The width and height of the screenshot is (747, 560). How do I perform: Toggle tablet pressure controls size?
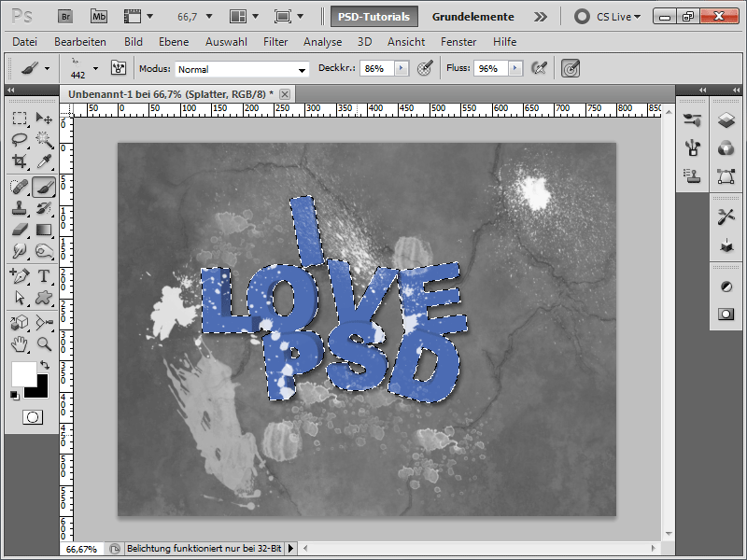coord(571,68)
